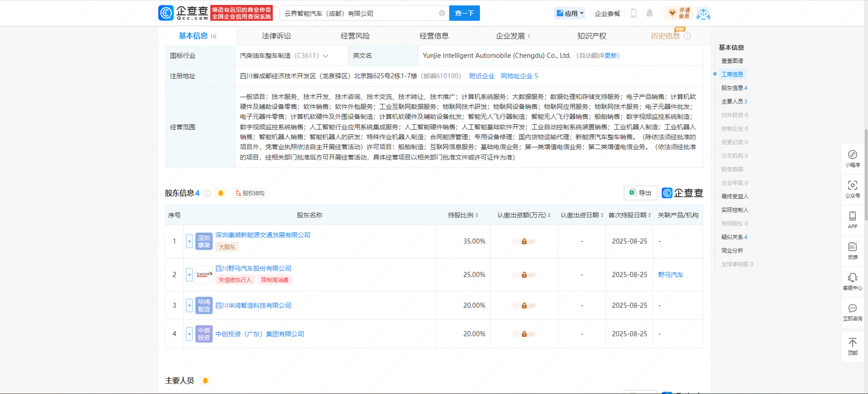
Task: Jump to 实际控制人 in side navigation
Action: (x=735, y=210)
